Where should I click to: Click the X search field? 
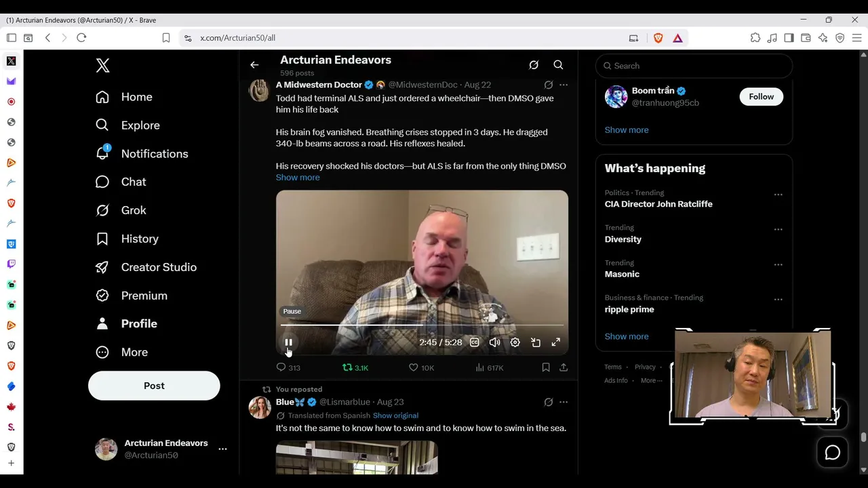coord(694,66)
